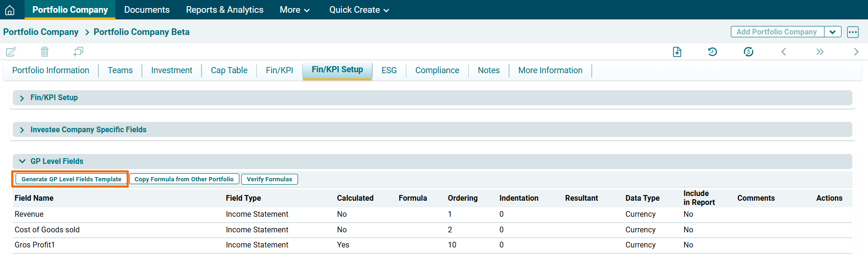This screenshot has width=868, height=255.
Task: Switch to the Cap Table tab
Action: [x=229, y=70]
